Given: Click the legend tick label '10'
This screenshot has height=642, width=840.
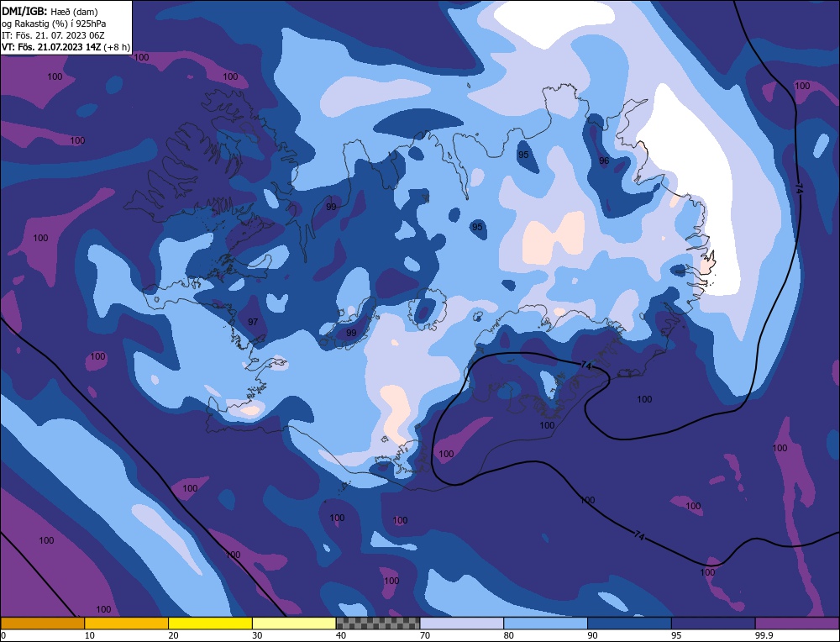Looking at the screenshot, I should [89, 635].
